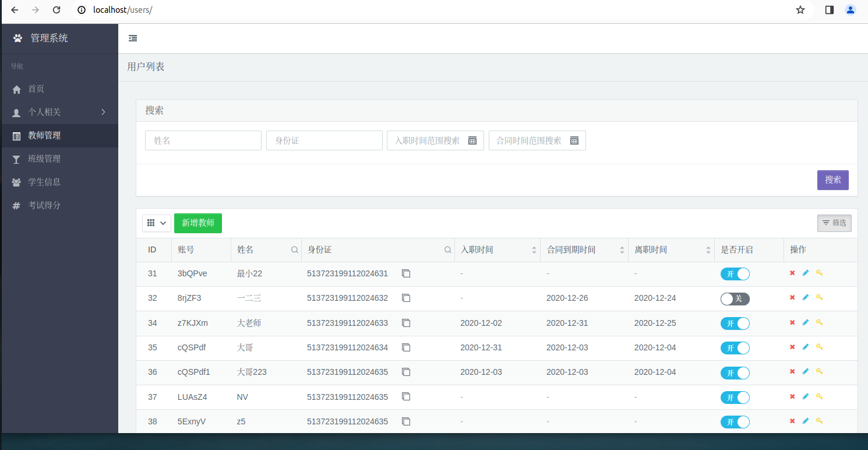Toggle enable switch for user z5
The image size is (868, 450).
tap(735, 422)
